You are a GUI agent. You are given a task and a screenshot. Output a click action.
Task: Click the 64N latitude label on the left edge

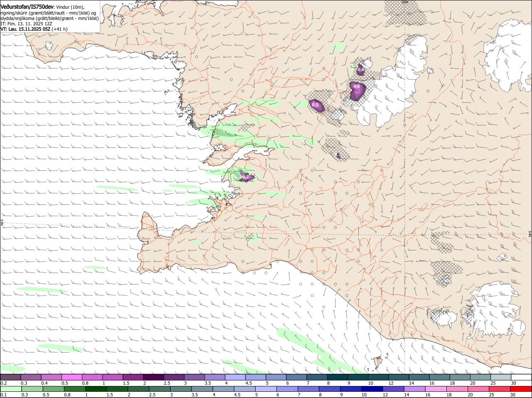2,223
